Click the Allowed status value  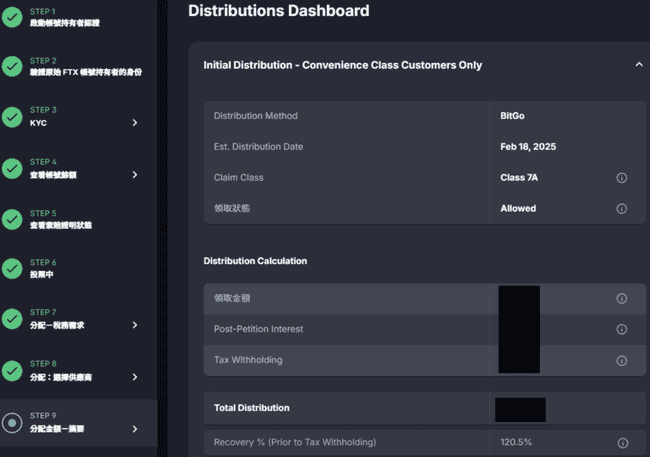(518, 208)
